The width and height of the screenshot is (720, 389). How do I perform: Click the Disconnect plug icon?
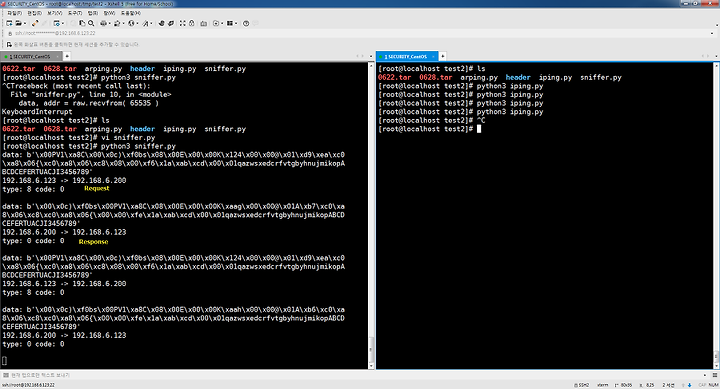pyautogui.click(x=35, y=23)
